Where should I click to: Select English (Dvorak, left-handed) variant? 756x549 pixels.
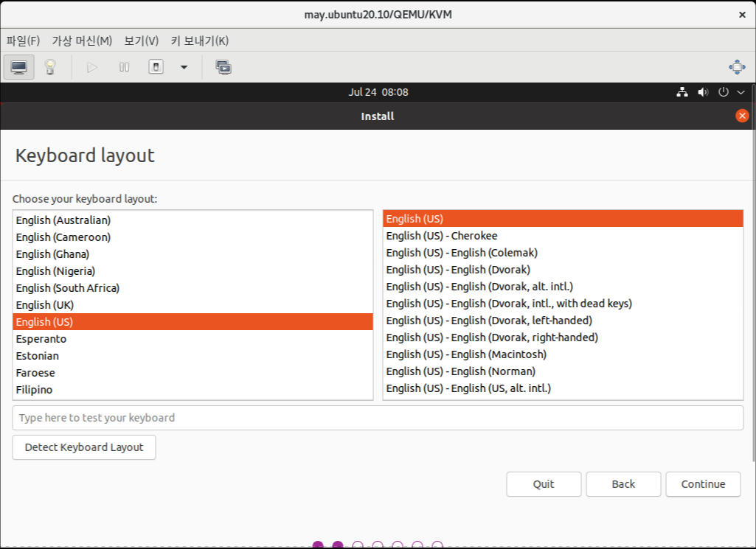563,321
